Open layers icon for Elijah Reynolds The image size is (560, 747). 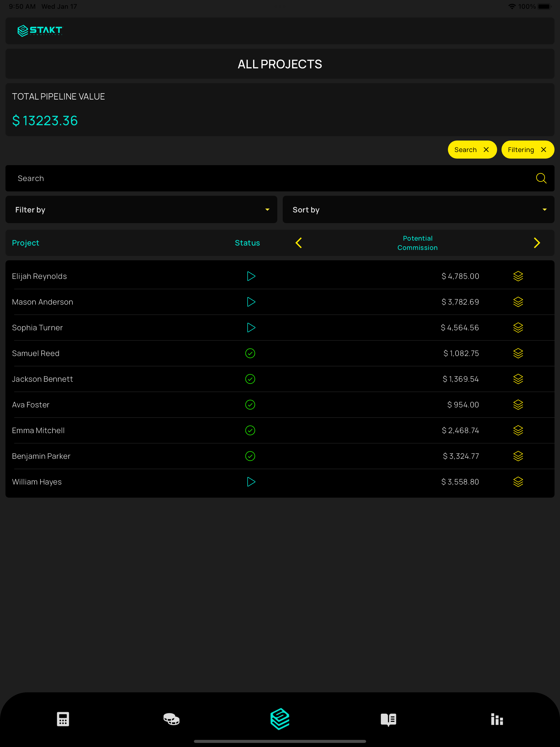pyautogui.click(x=518, y=276)
